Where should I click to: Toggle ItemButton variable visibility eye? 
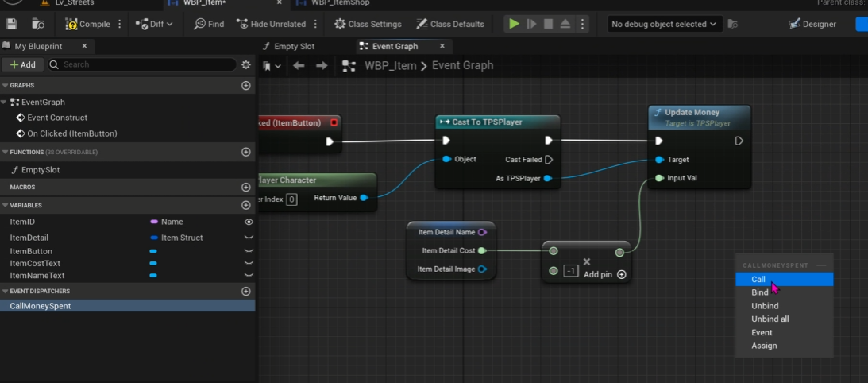click(249, 251)
